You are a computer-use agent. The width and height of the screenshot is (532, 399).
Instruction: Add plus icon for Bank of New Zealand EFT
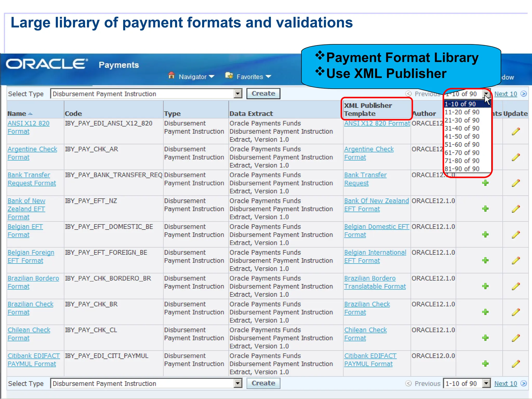pyautogui.click(x=485, y=209)
